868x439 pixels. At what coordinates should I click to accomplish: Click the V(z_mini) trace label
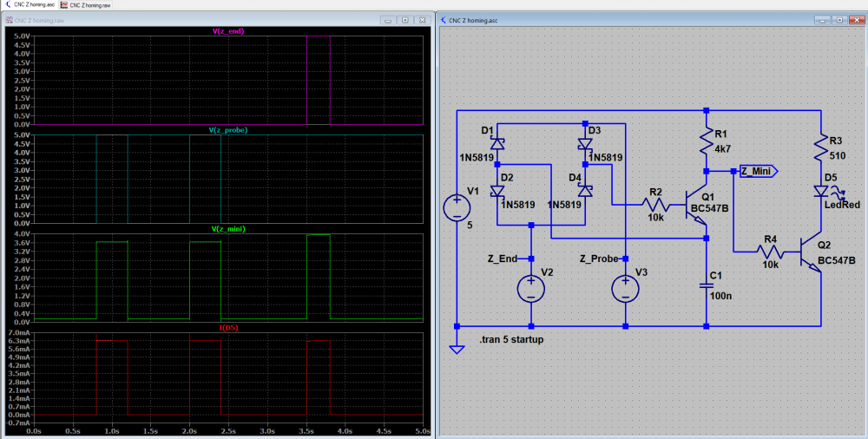click(228, 229)
